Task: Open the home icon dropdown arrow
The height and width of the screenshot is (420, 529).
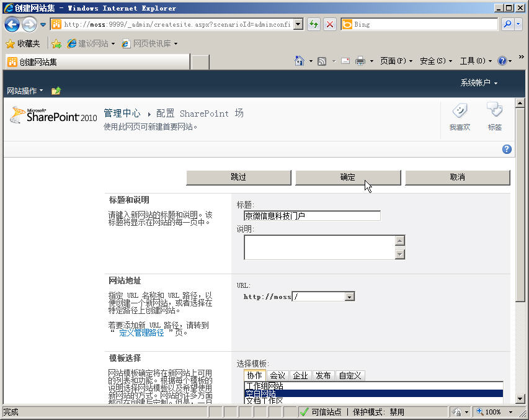Action: [311, 61]
